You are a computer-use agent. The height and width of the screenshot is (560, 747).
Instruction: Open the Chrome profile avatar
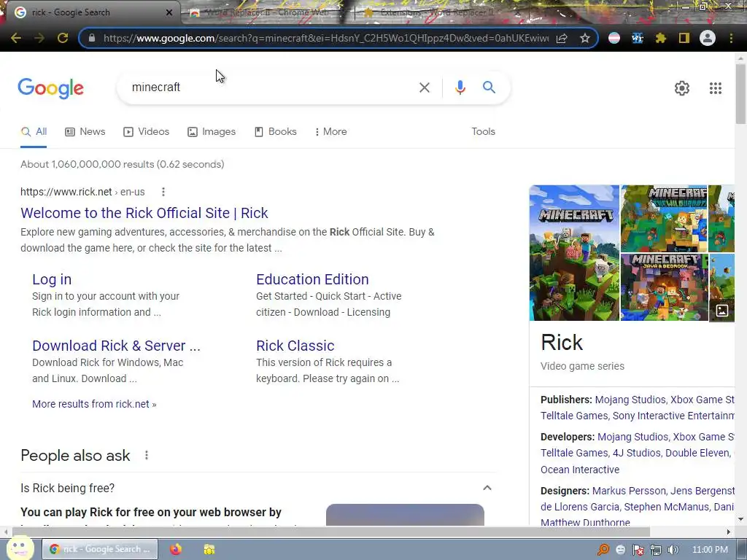[x=708, y=38]
